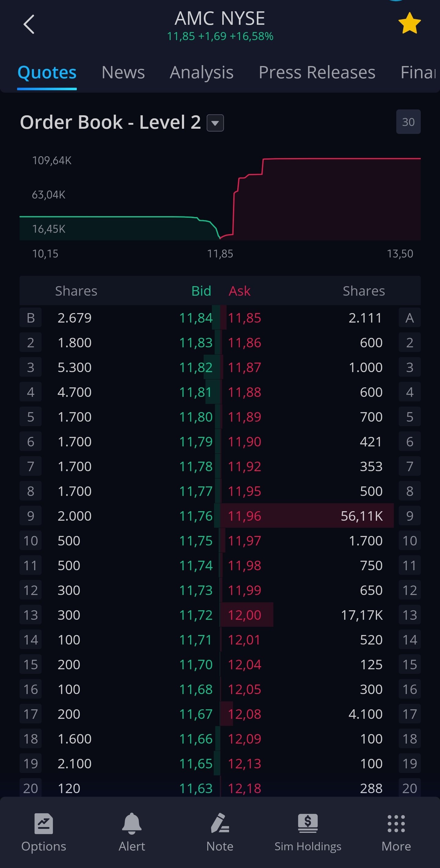
Task: Tap the B best-bid row badge
Action: click(x=31, y=317)
